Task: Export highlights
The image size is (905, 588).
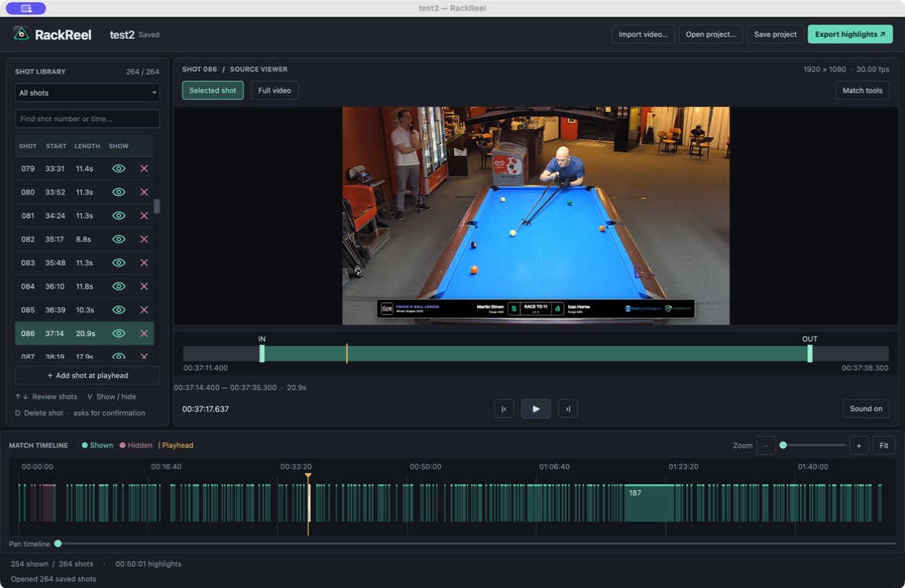Action: (x=850, y=34)
